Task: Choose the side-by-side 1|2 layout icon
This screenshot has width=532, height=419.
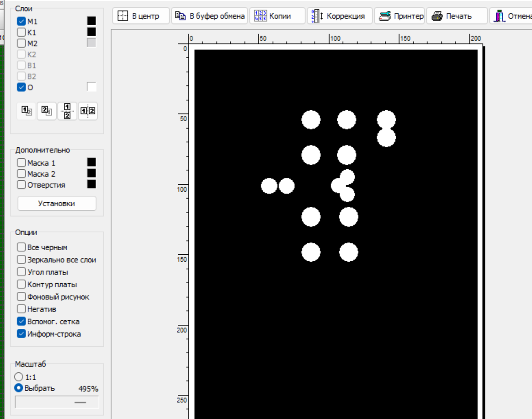Action: click(88, 111)
